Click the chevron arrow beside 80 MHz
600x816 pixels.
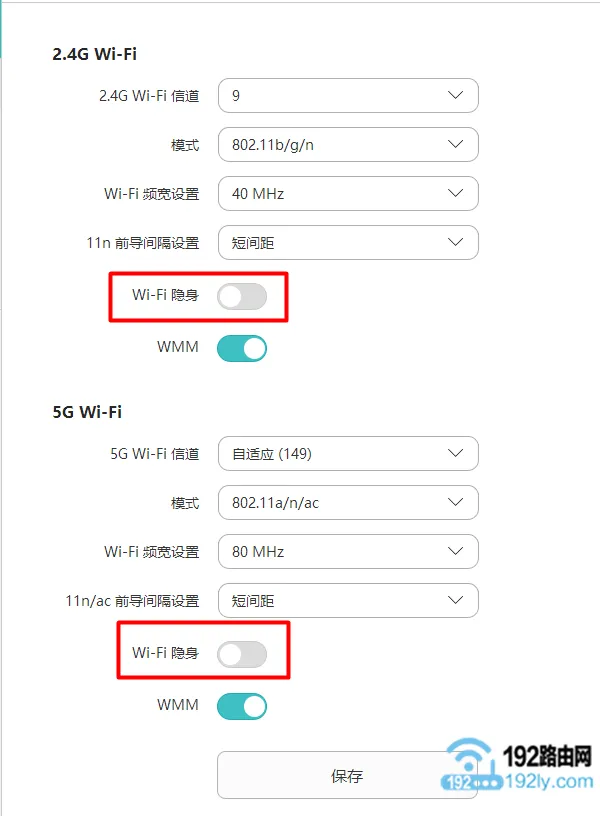[456, 552]
